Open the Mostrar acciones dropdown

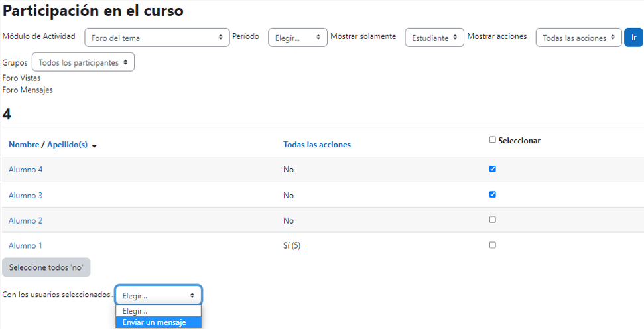pyautogui.click(x=578, y=38)
